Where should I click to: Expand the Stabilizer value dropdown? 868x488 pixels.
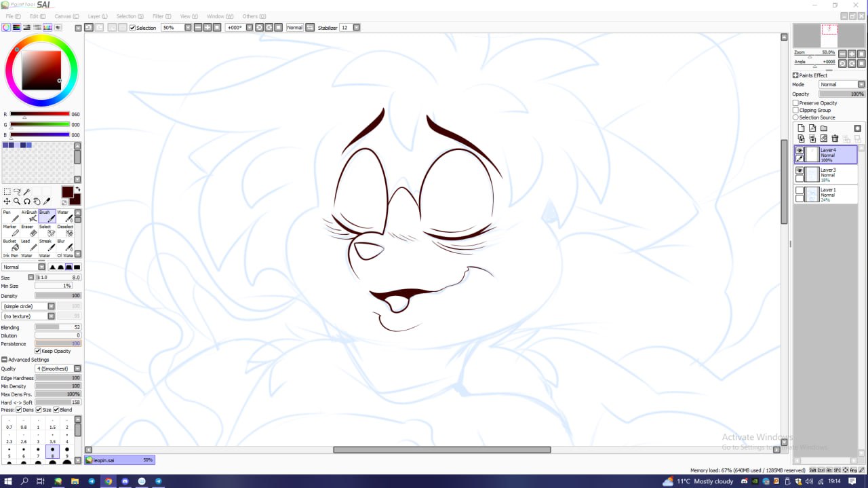(x=356, y=28)
